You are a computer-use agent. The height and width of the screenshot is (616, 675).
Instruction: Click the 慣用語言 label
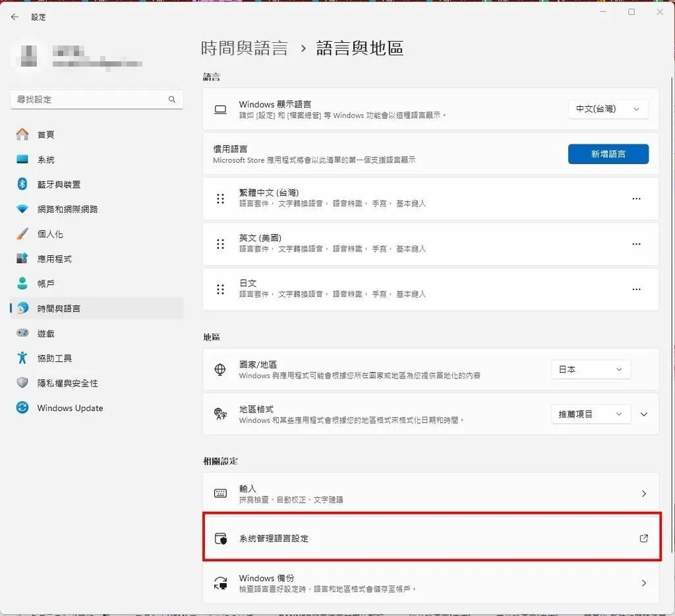pyautogui.click(x=230, y=149)
